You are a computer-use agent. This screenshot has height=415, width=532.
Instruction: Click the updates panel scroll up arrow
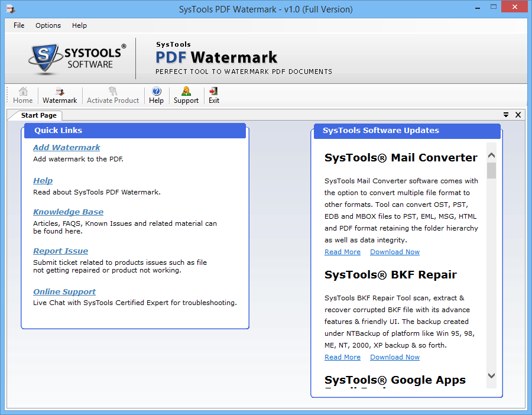(491, 155)
